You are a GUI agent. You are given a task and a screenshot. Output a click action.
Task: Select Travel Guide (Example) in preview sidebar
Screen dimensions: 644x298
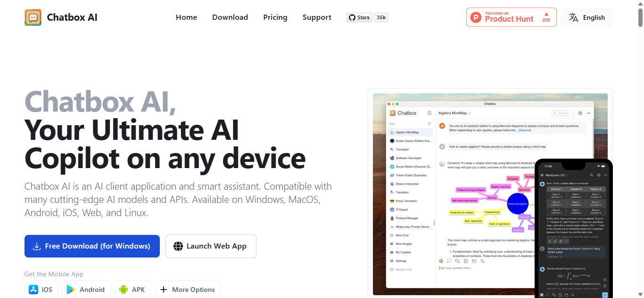tap(411, 175)
